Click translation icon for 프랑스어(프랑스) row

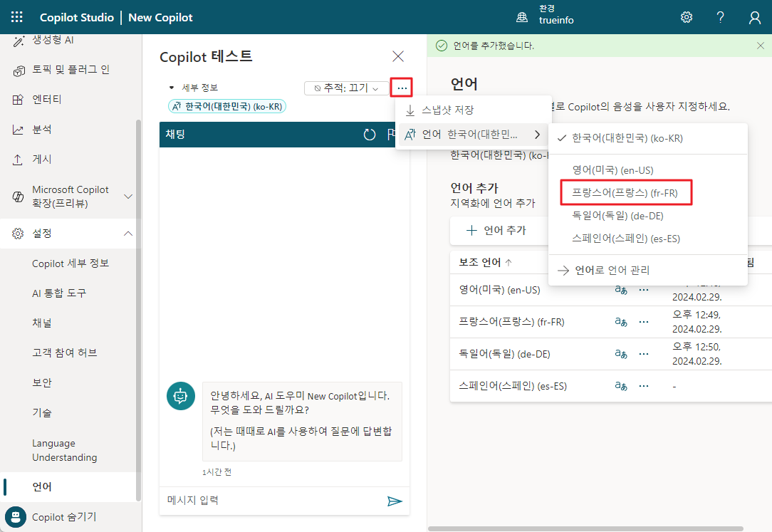coord(621,322)
